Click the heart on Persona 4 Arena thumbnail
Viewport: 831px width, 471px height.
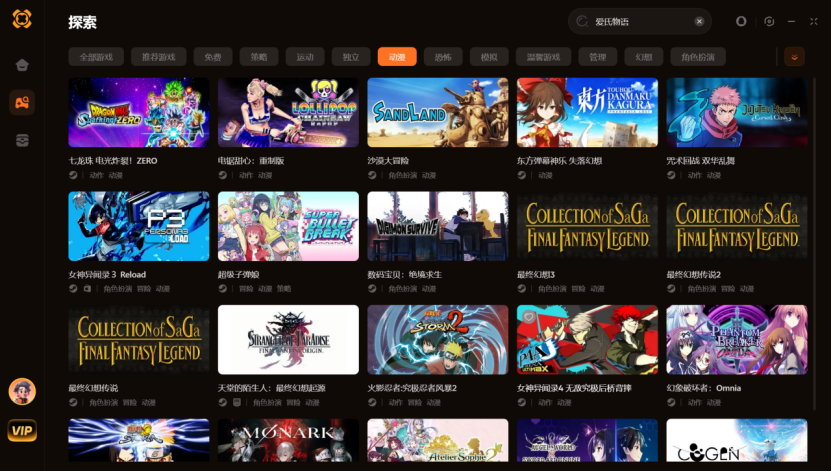click(x=528, y=317)
